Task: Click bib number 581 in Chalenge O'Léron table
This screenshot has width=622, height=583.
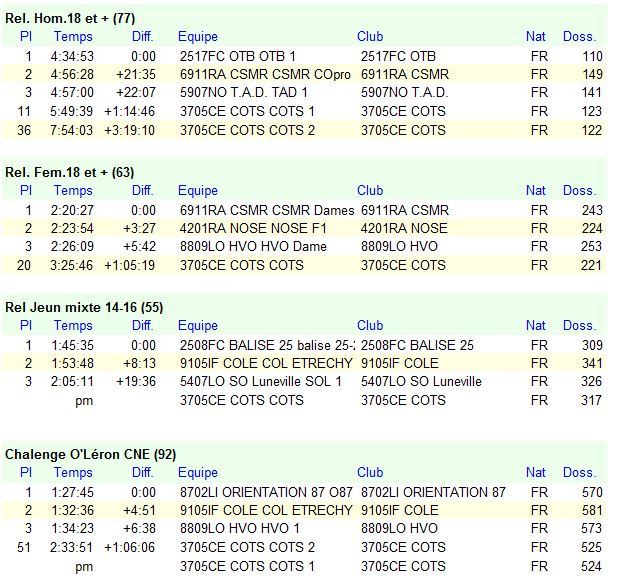Action: (592, 510)
